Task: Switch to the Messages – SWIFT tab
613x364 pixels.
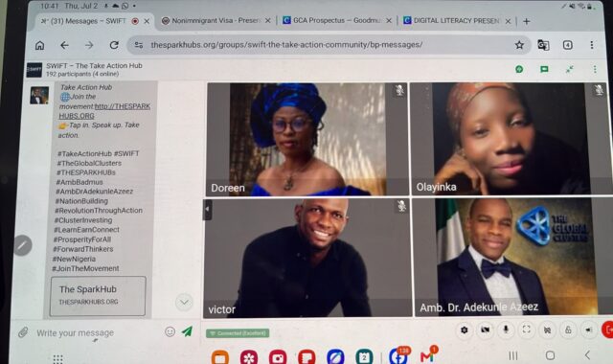Action: [88, 21]
